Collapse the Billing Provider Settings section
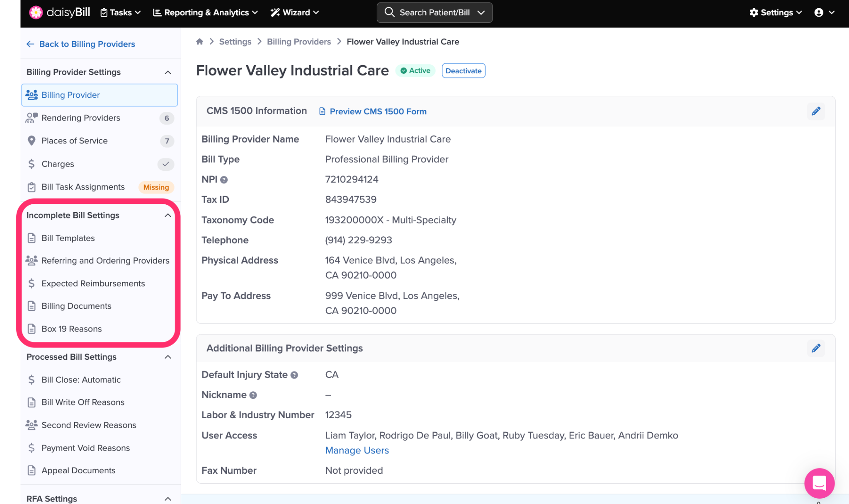849x504 pixels. [167, 72]
